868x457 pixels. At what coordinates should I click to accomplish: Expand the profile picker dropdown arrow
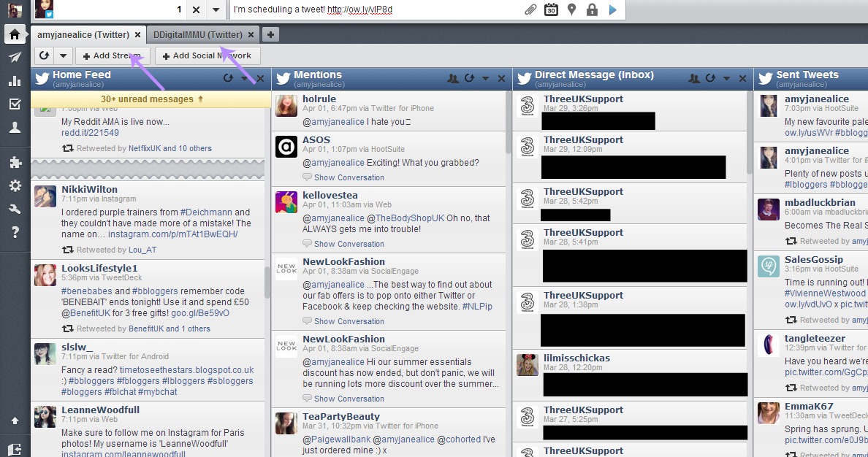[x=216, y=9]
